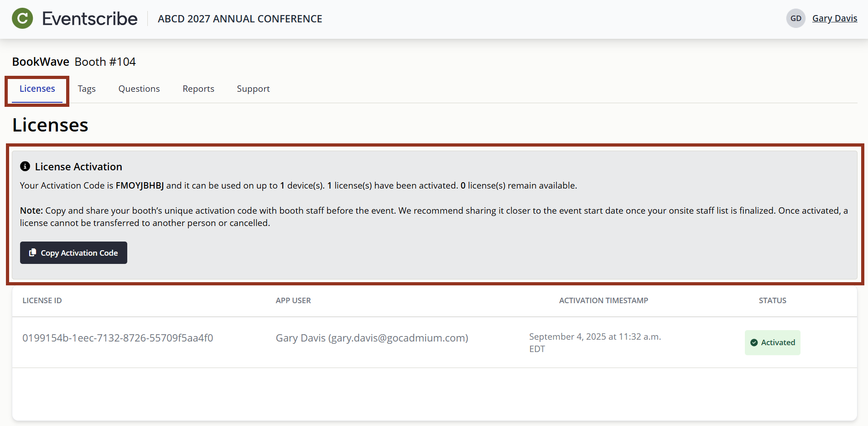This screenshot has height=426, width=868.
Task: Click the copy icon on Copy Activation Code button
Action: click(32, 252)
